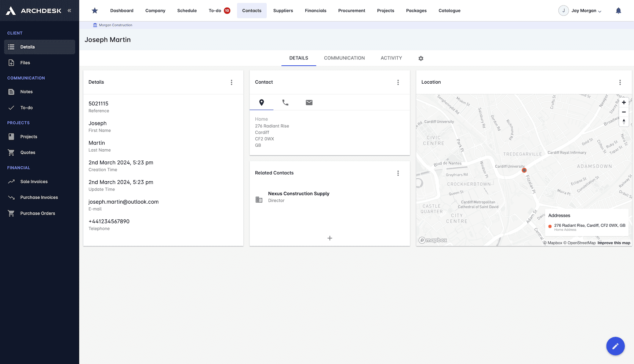Screen dimensions: 634x364
Task: Select To-do in the sidebar
Action: [x=26, y=108]
